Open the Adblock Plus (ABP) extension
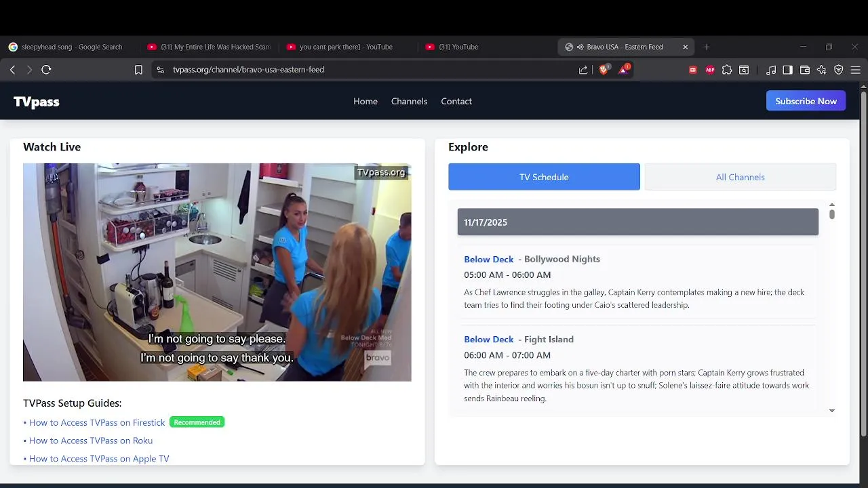This screenshot has height=488, width=868. 710,70
